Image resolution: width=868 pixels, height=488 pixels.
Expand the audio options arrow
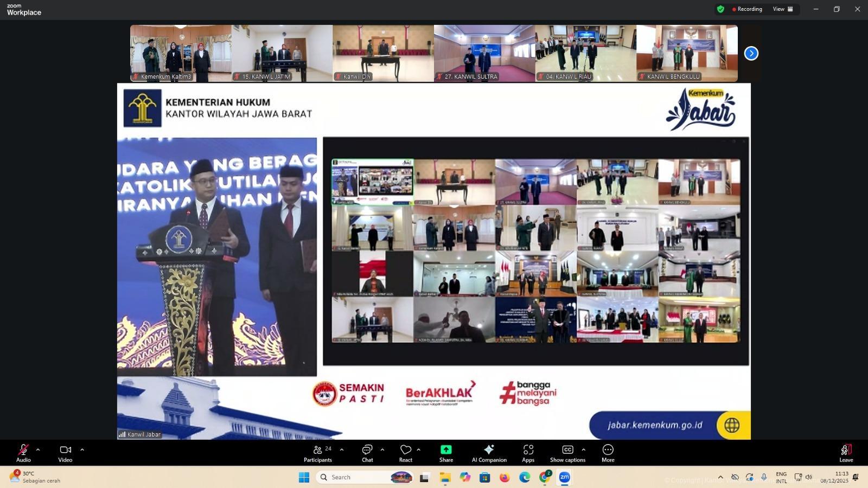[x=38, y=450]
